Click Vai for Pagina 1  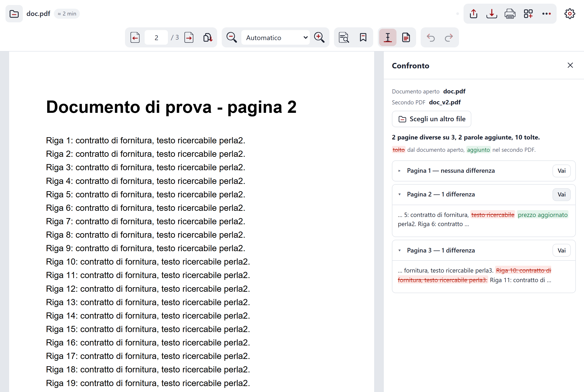pyautogui.click(x=561, y=171)
